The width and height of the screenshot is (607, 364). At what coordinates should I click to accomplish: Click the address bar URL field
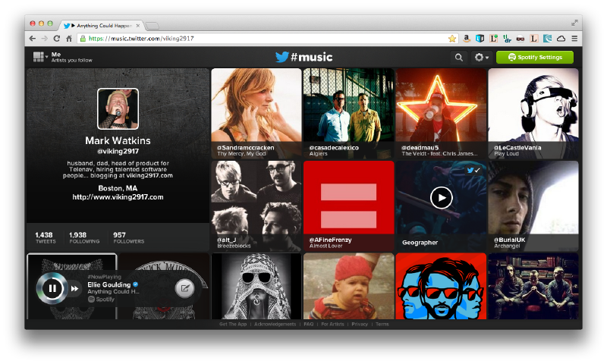point(267,38)
